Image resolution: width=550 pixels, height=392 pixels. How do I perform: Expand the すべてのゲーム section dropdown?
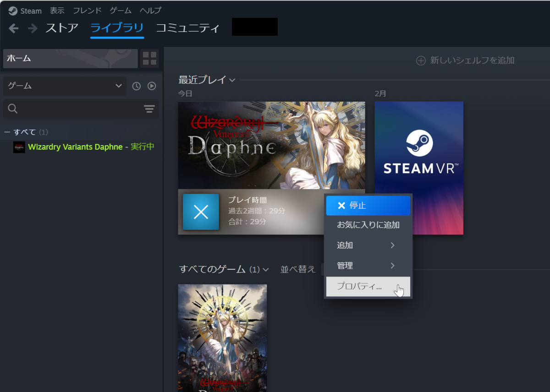266,270
